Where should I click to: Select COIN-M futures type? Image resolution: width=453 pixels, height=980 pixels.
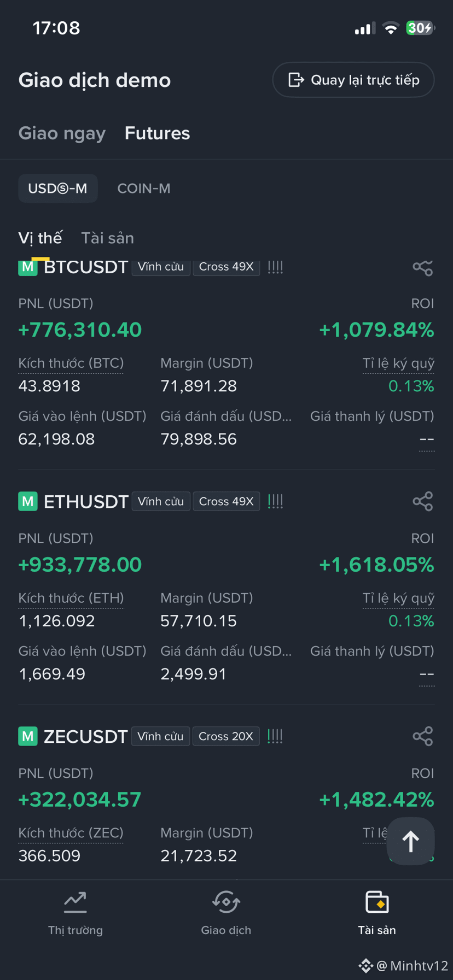[x=144, y=189]
